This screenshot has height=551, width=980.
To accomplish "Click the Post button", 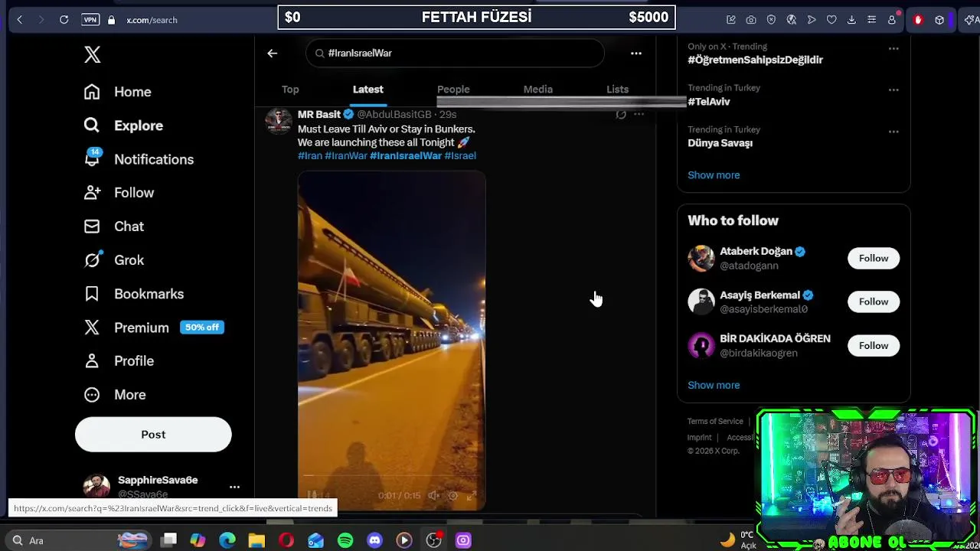I will coord(153,435).
